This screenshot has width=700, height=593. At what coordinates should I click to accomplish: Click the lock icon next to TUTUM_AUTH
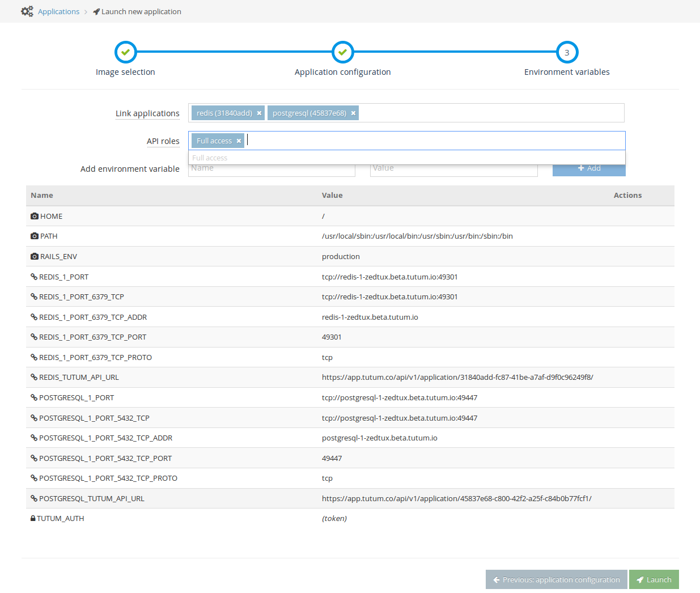(x=33, y=518)
